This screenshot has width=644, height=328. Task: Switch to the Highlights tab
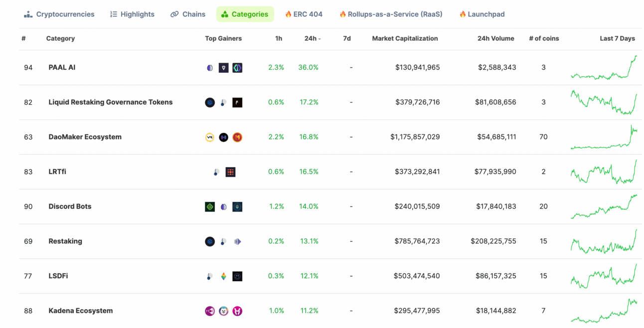[x=132, y=14]
